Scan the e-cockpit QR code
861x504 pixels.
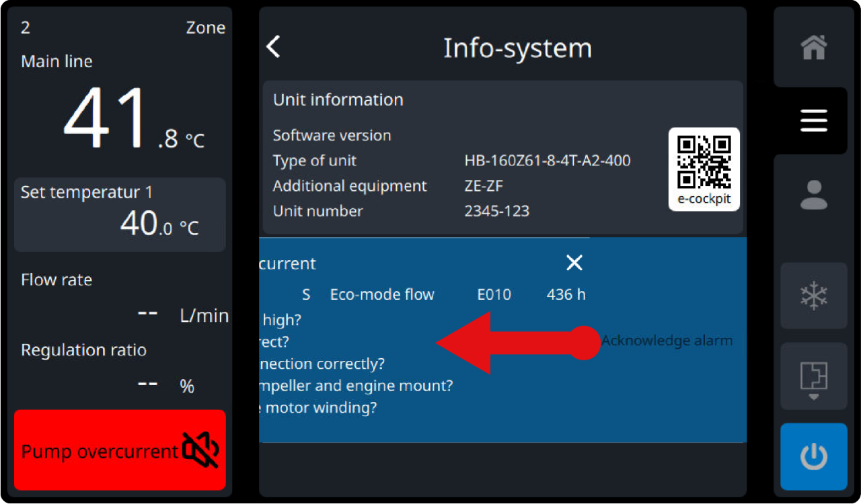(x=704, y=162)
